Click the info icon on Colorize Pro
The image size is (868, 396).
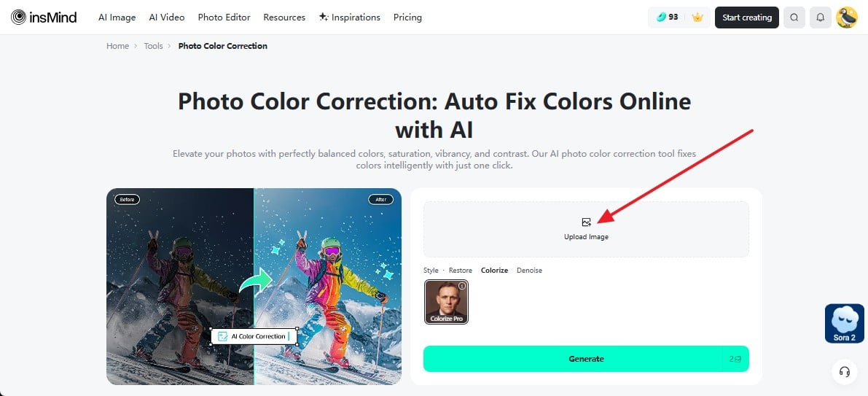tap(461, 286)
